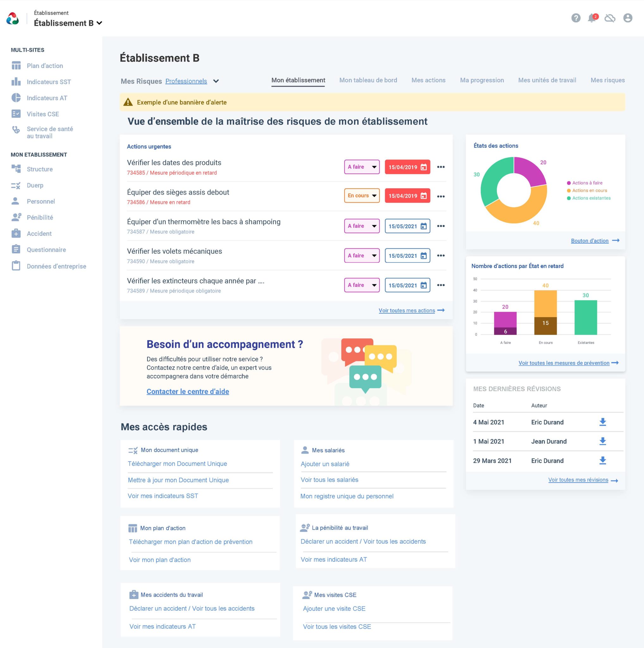Open the Mes unités de travail tab

(x=547, y=80)
